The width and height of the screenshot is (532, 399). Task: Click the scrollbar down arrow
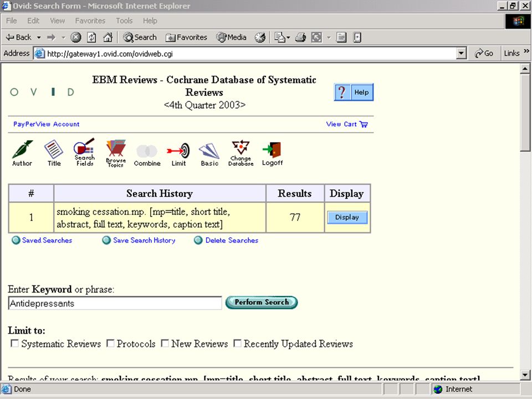point(525,375)
